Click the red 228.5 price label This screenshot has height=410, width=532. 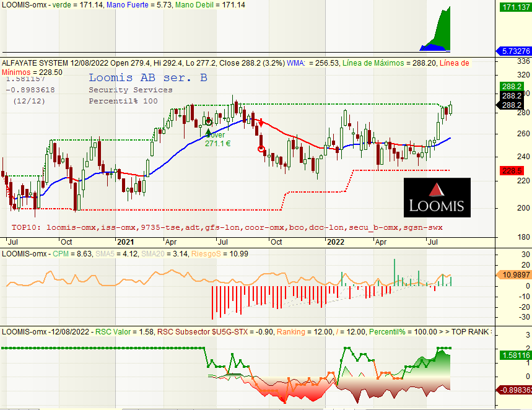(512, 171)
